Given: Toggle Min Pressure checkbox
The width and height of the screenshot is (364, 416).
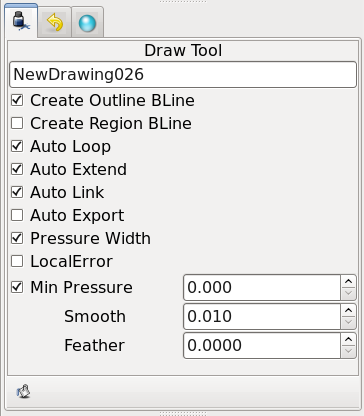Looking at the screenshot, I should click(17, 287).
